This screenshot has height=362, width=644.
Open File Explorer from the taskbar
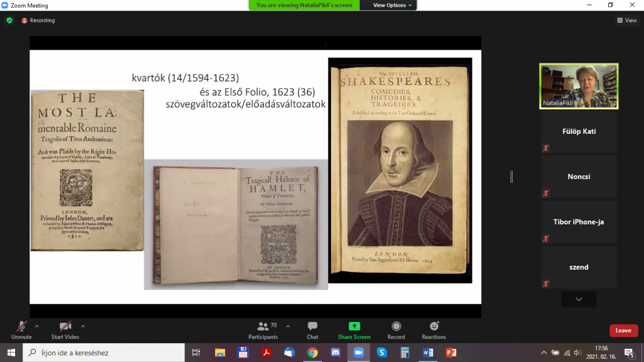tap(219, 353)
